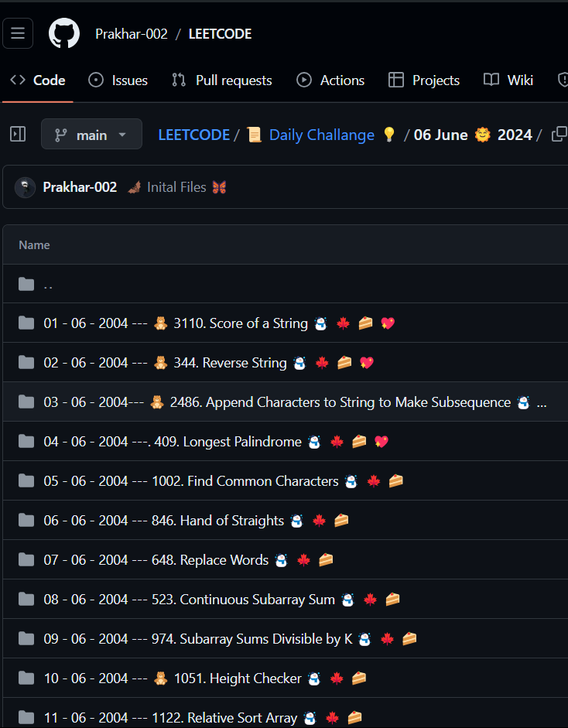Click the 06 June 2024 breadcrumb text

pyautogui.click(x=473, y=135)
